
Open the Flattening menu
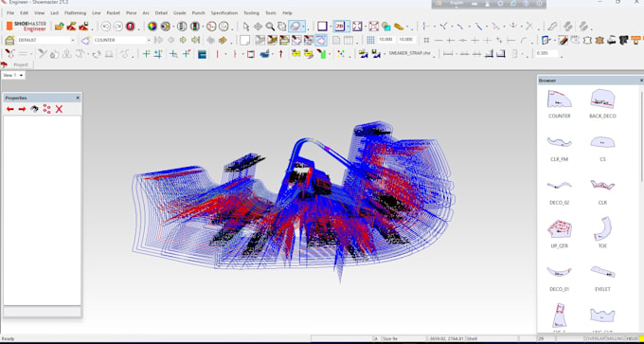(75, 13)
